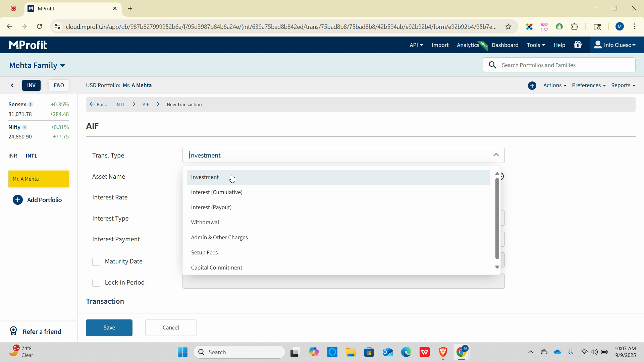Click the Add Portfolio plus icon
This screenshot has width=644, height=362.
click(x=17, y=200)
